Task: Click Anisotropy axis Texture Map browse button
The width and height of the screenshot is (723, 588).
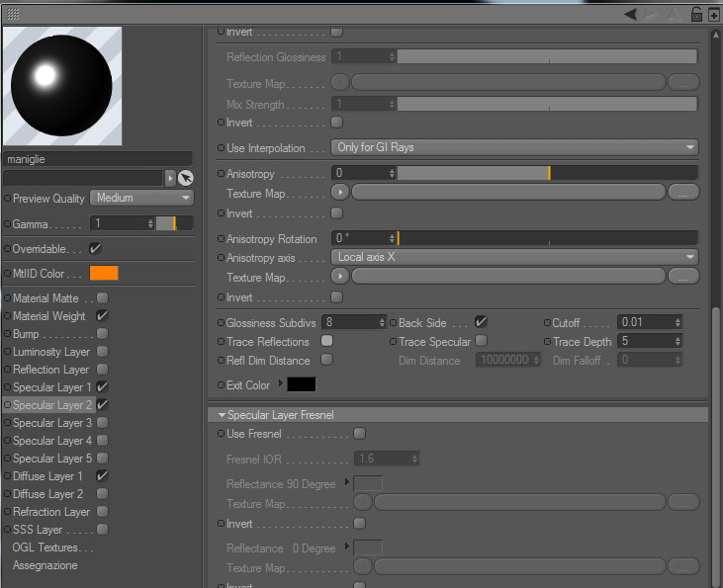Action: (x=682, y=277)
